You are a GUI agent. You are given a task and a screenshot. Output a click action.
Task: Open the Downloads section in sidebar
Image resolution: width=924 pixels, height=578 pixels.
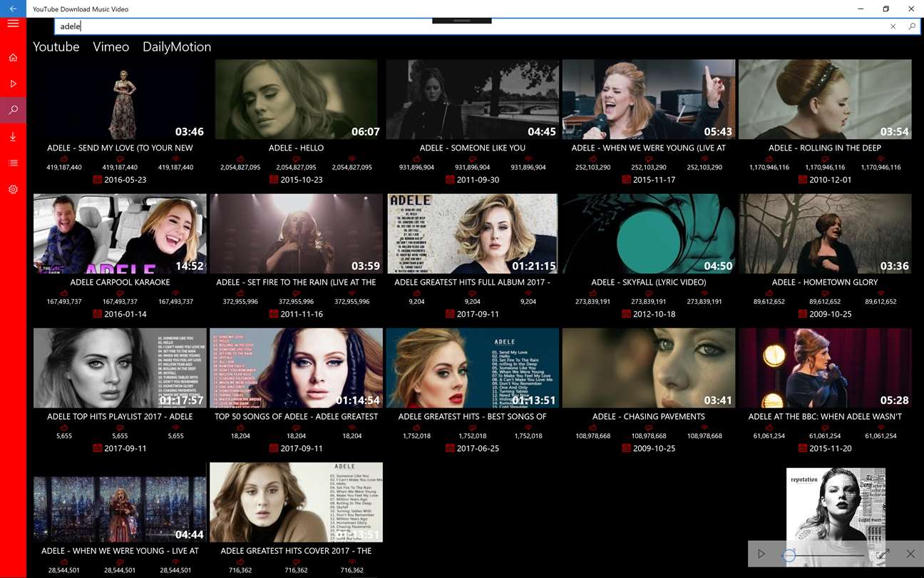(x=13, y=136)
